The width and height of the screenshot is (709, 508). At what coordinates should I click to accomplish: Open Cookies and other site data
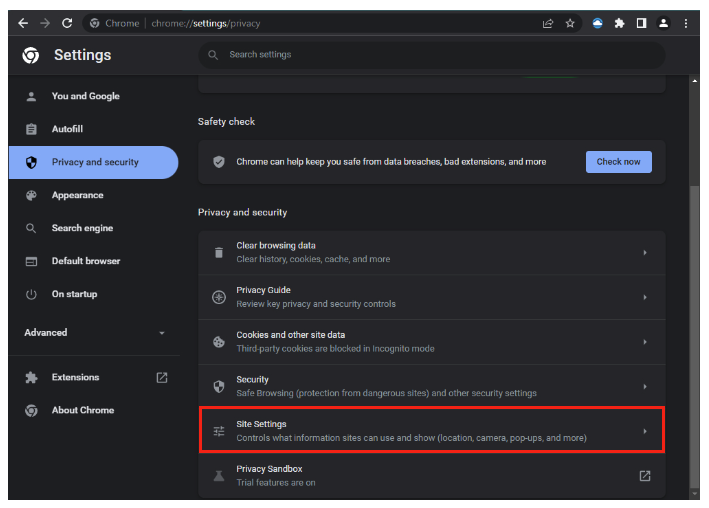pos(432,342)
